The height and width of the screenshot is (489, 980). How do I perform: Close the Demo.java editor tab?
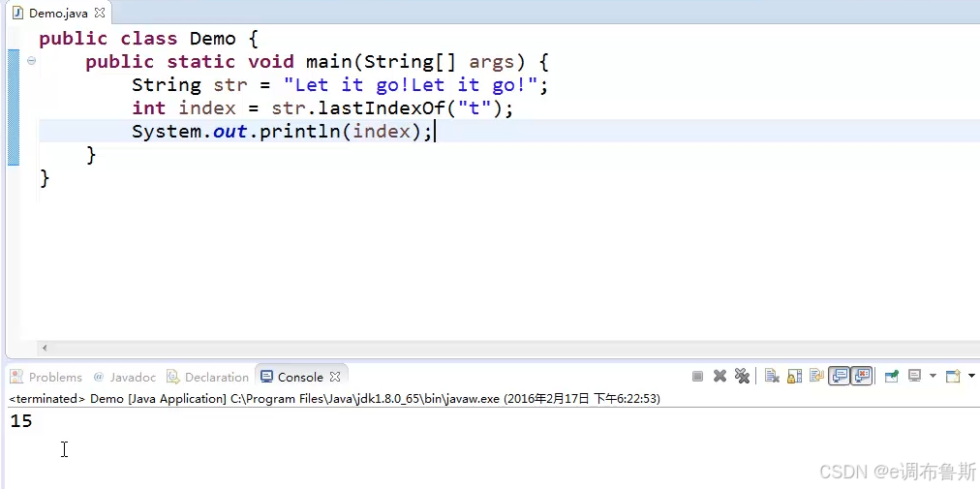(100, 13)
